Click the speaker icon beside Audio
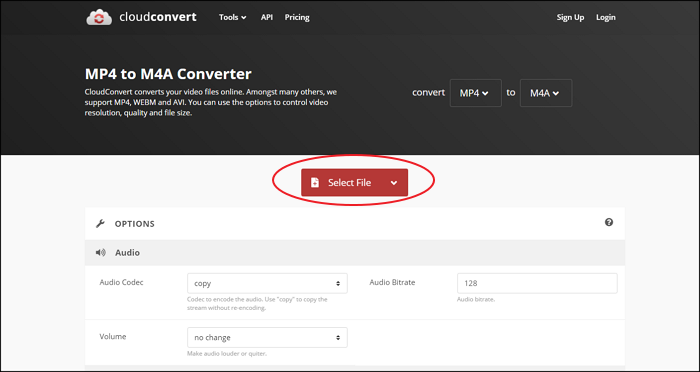This screenshot has height=372, width=700. 100,253
